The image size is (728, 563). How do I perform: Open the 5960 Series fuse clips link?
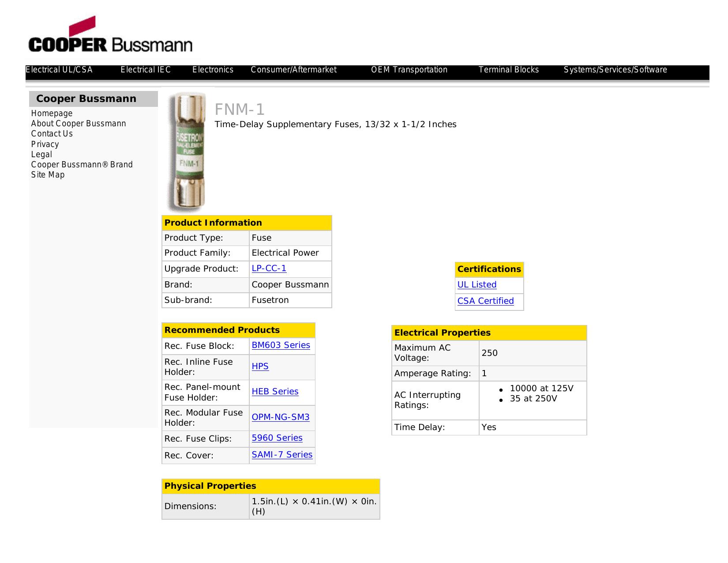277,438
